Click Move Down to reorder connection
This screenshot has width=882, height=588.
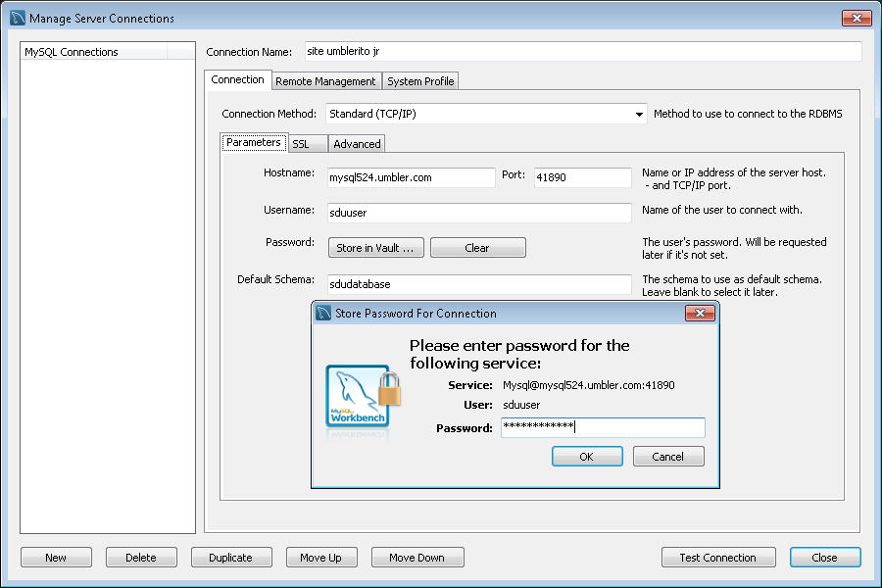click(417, 557)
